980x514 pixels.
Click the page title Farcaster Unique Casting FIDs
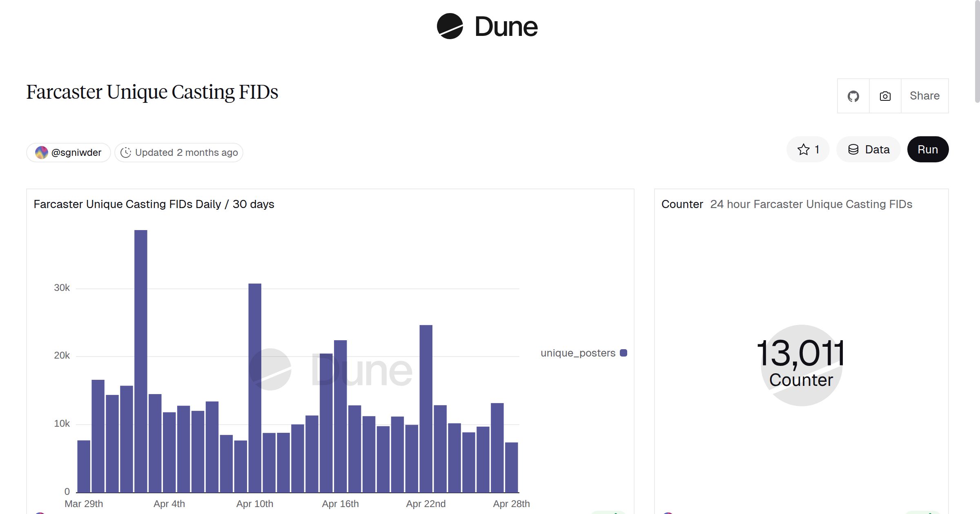(x=152, y=92)
